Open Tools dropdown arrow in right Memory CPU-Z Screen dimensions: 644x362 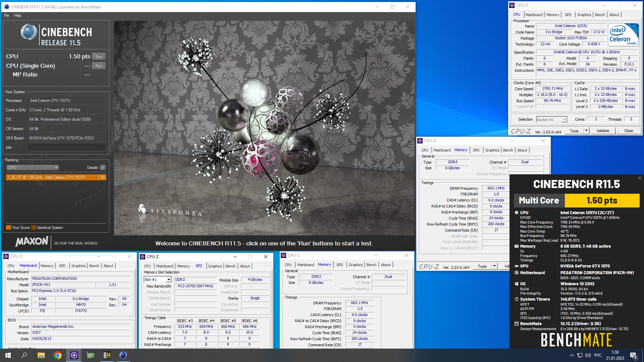(494, 266)
